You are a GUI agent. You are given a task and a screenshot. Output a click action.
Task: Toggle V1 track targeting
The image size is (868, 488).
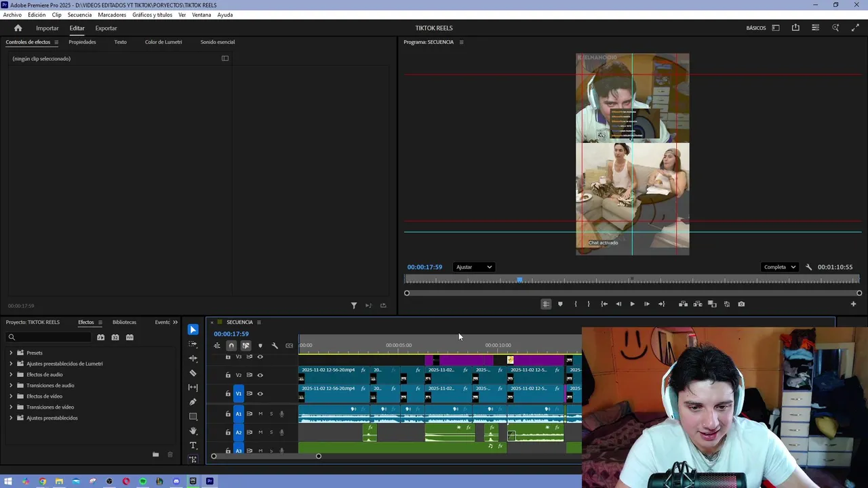pyautogui.click(x=238, y=394)
